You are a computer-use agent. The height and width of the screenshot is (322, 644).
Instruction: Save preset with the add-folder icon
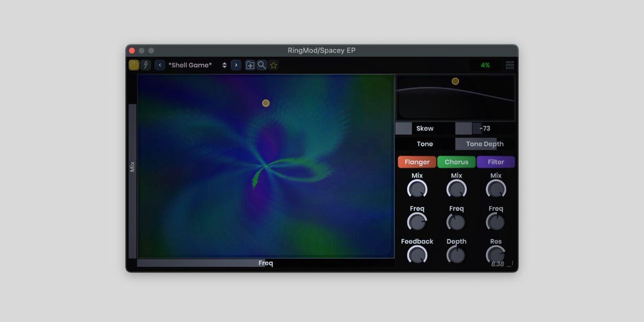250,65
